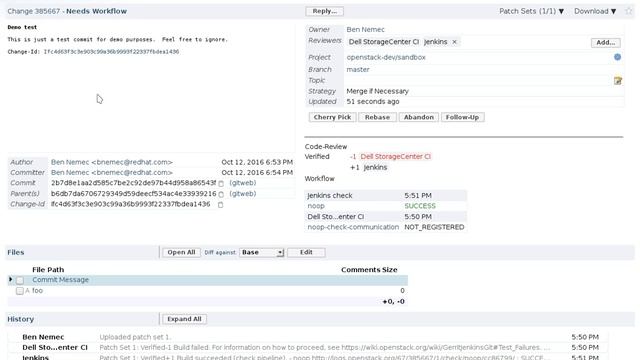
Task: Open the Download dropdown
Action: (595, 11)
